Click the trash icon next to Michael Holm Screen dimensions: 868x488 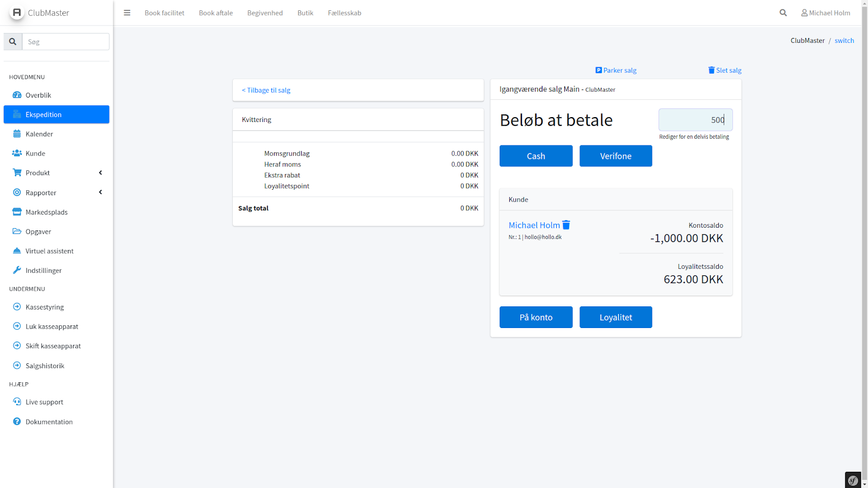click(566, 225)
